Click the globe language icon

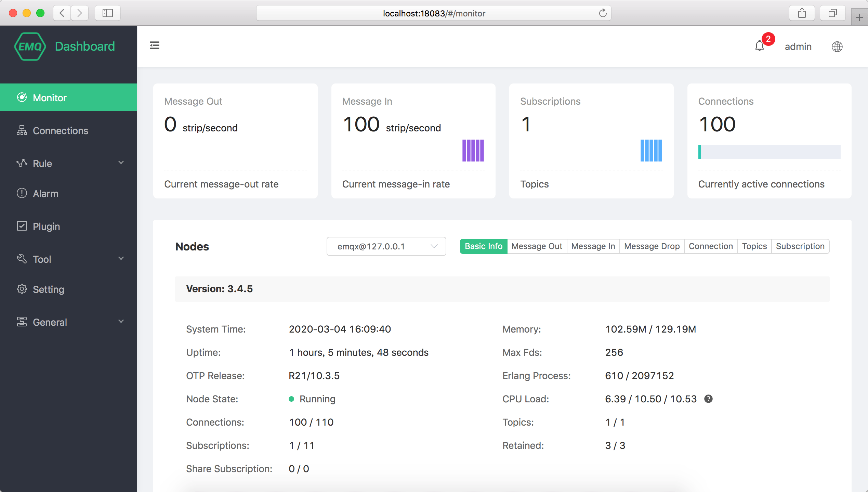(837, 47)
